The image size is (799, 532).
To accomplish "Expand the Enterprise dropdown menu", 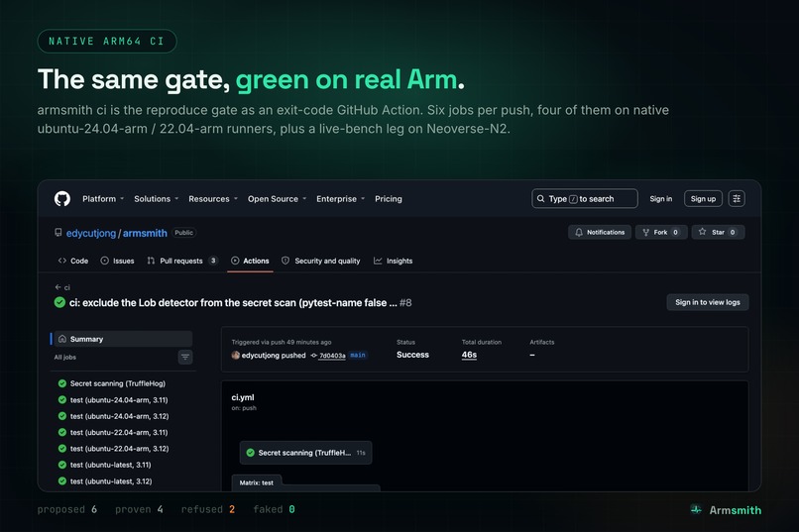I will (340, 199).
